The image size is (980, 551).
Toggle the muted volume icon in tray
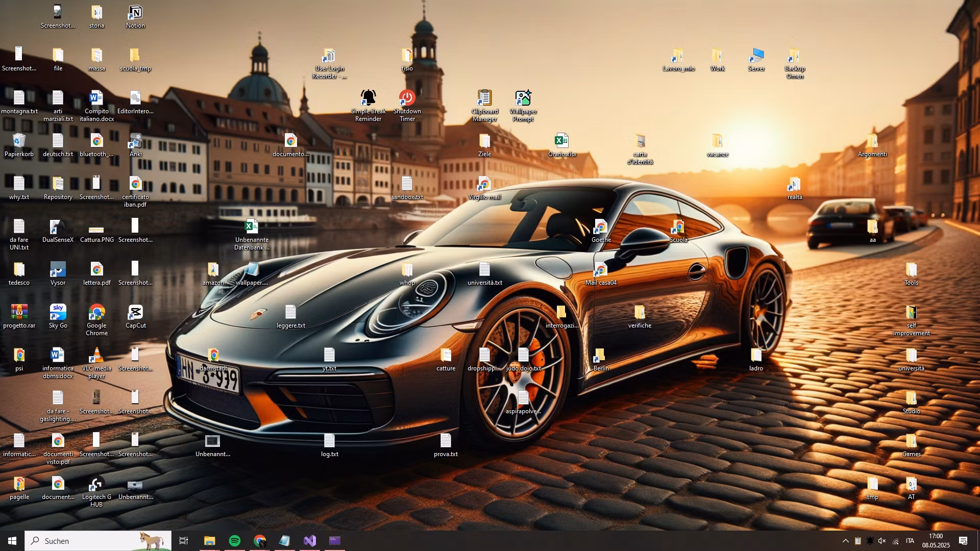coord(883,541)
